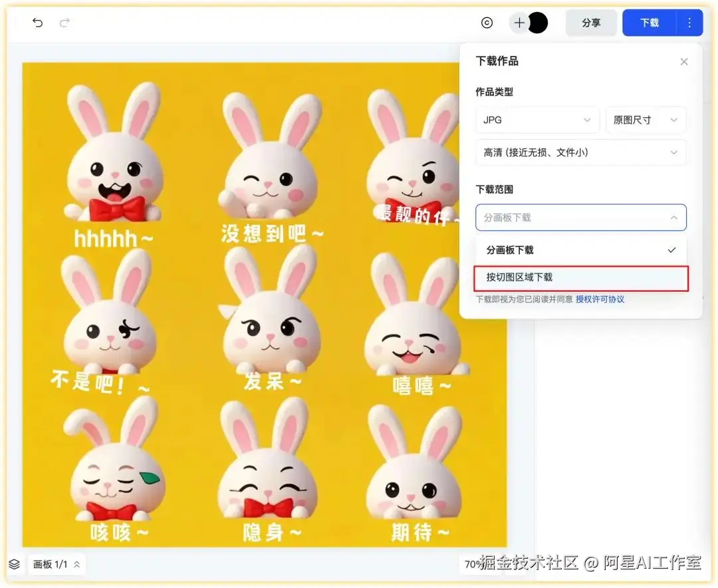Viewport: 718px width, 588px height.
Task: Open the 原图尺寸 size dropdown
Action: [x=646, y=120]
